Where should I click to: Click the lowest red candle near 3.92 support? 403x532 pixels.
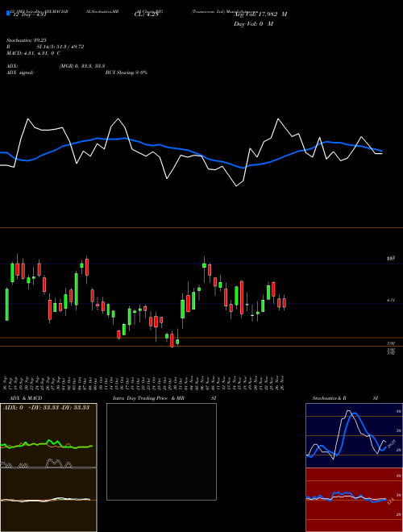[172, 340]
